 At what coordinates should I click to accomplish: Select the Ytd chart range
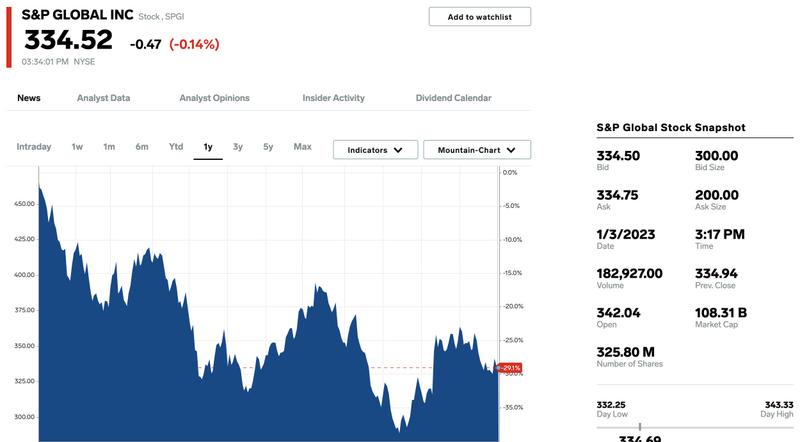176,146
